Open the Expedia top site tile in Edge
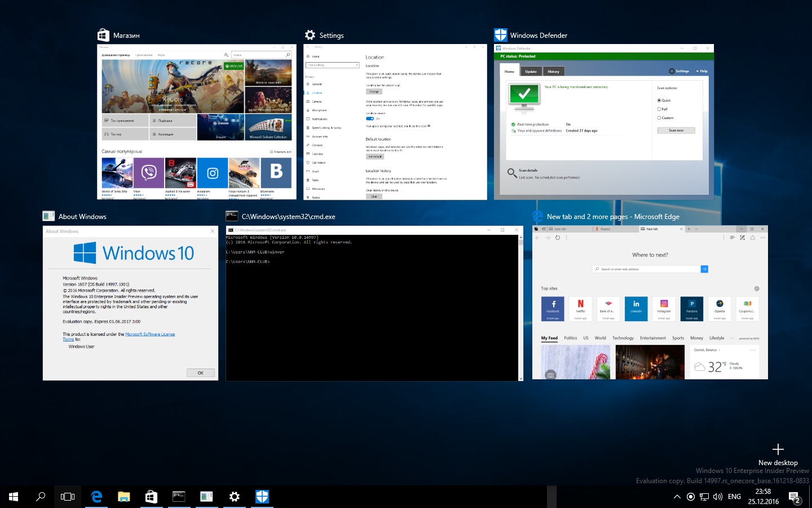The width and height of the screenshot is (812, 508). (720, 309)
